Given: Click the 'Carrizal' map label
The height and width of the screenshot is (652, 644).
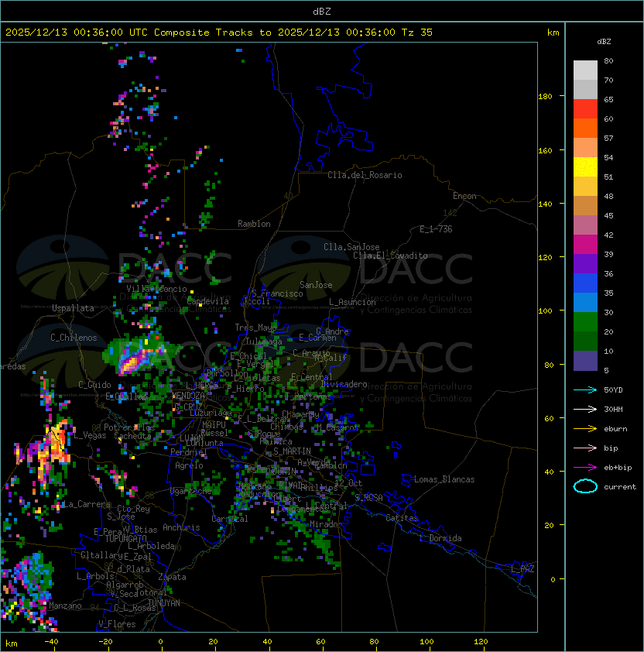Looking at the screenshot, I should tap(230, 519).
